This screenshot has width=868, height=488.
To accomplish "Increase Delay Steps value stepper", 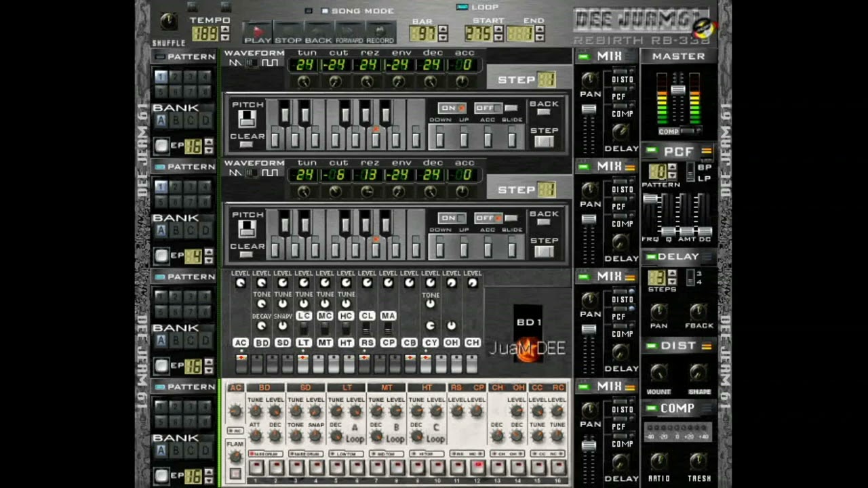I will pos(672,273).
